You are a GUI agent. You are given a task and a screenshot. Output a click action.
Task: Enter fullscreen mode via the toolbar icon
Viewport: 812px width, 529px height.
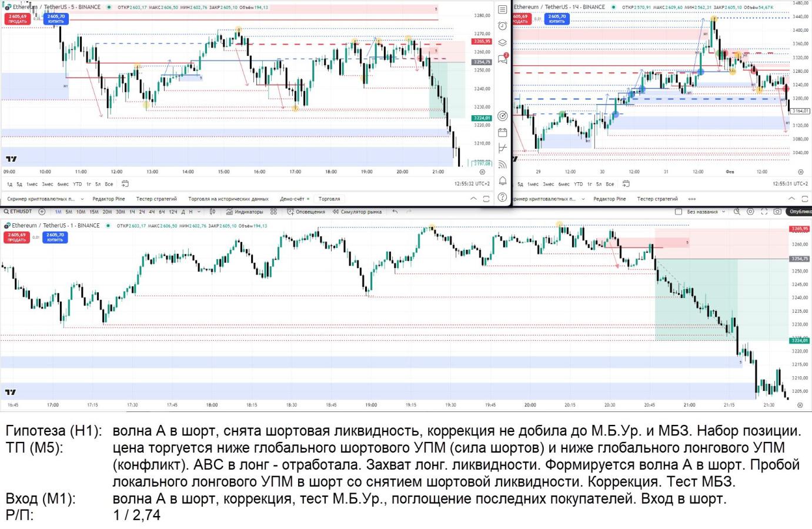[764, 212]
